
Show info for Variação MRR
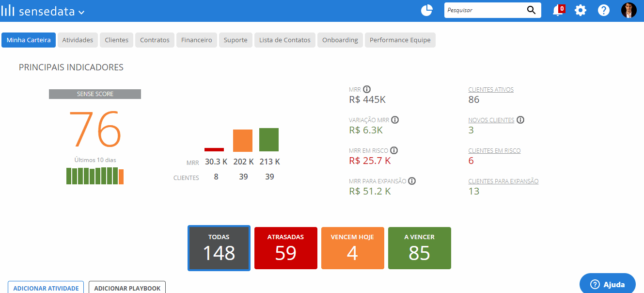pos(395,120)
